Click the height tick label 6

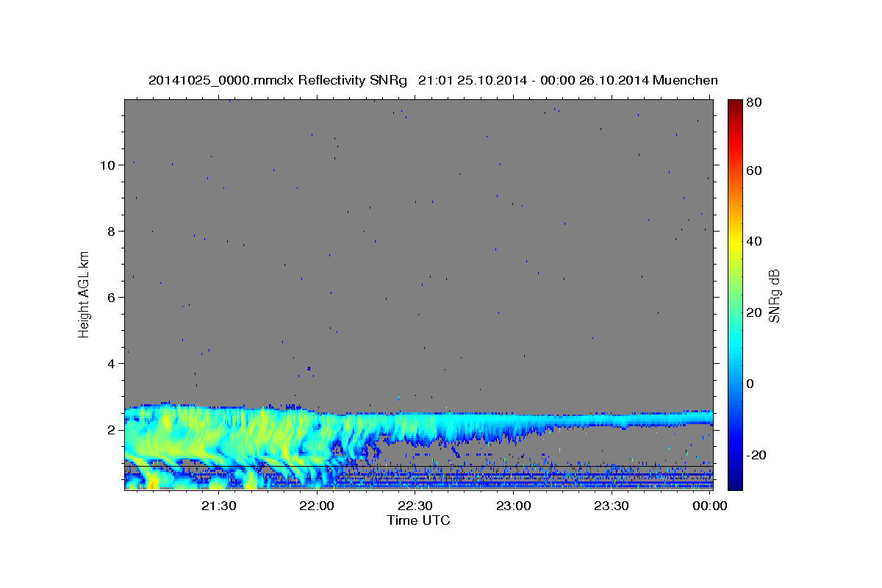[112, 298]
